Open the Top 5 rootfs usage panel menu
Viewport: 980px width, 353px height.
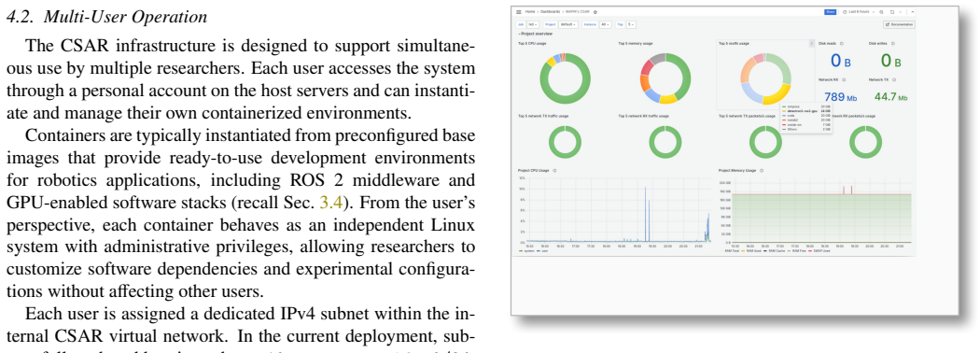click(x=812, y=44)
